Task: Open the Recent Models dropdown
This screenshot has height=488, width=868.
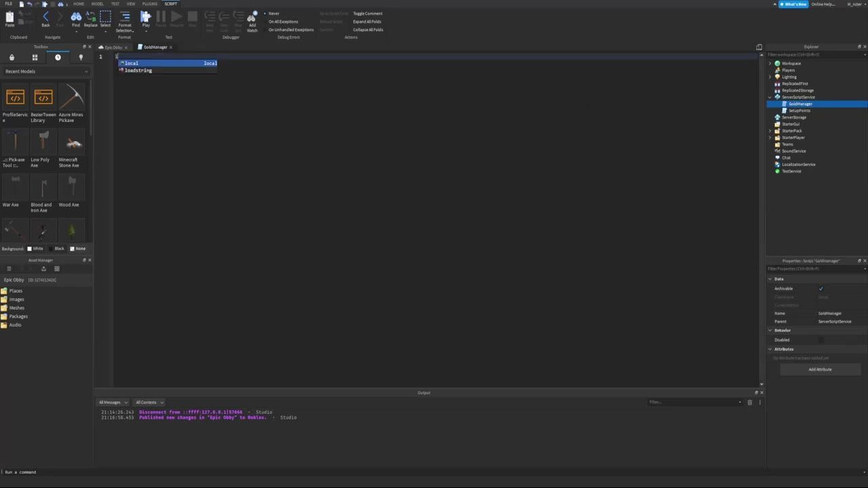Action: [x=46, y=71]
